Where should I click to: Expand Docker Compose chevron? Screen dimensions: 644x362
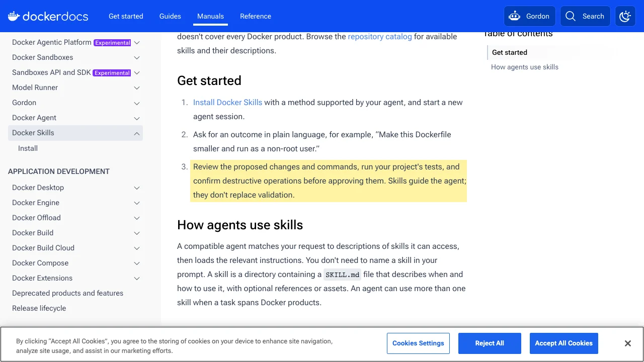137,263
